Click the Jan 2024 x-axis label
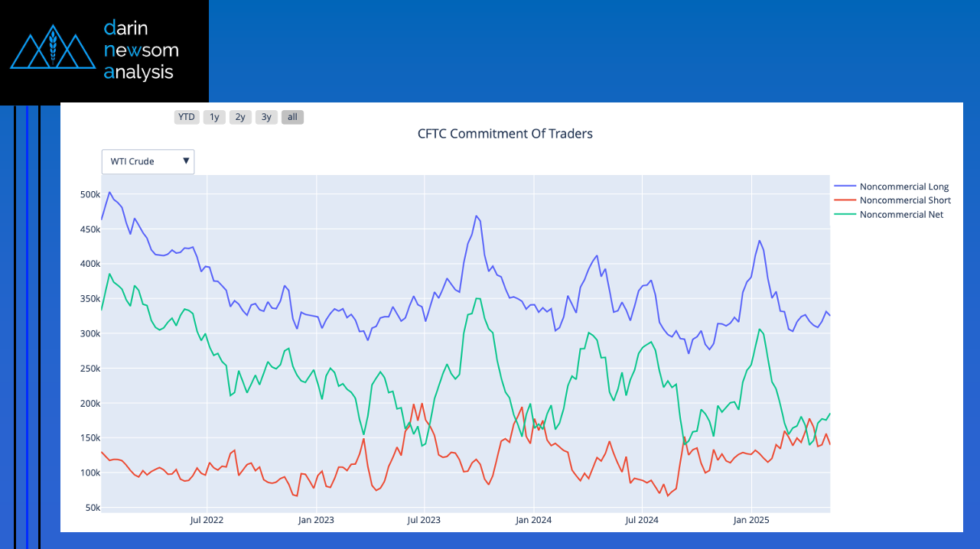 pos(533,521)
